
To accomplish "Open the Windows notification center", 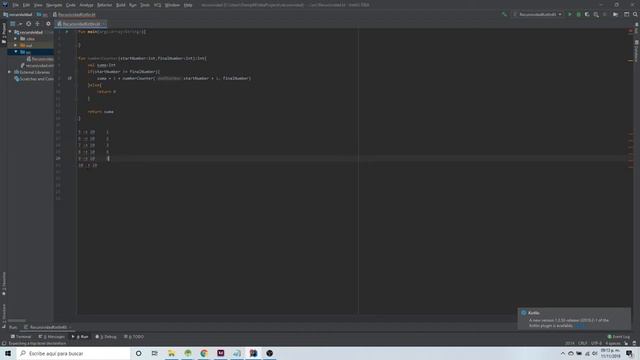I will (629, 353).
